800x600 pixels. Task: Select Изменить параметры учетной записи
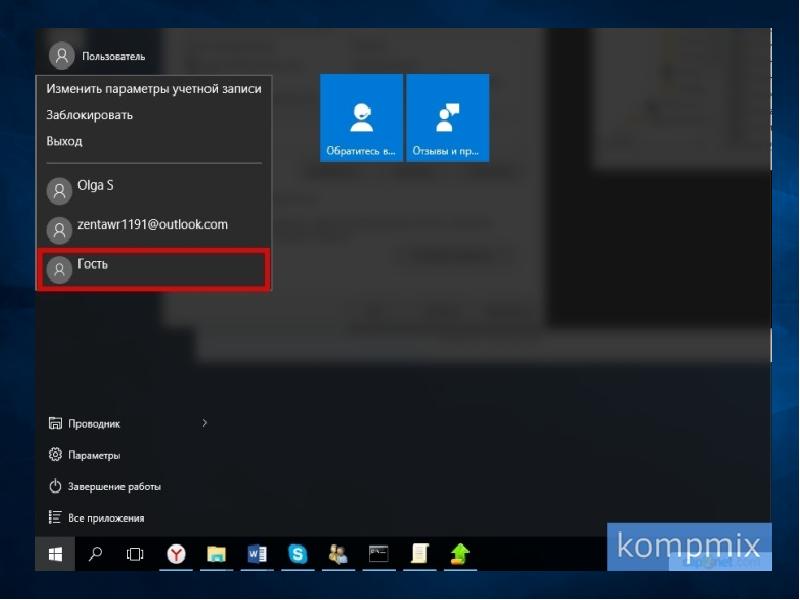coord(153,89)
